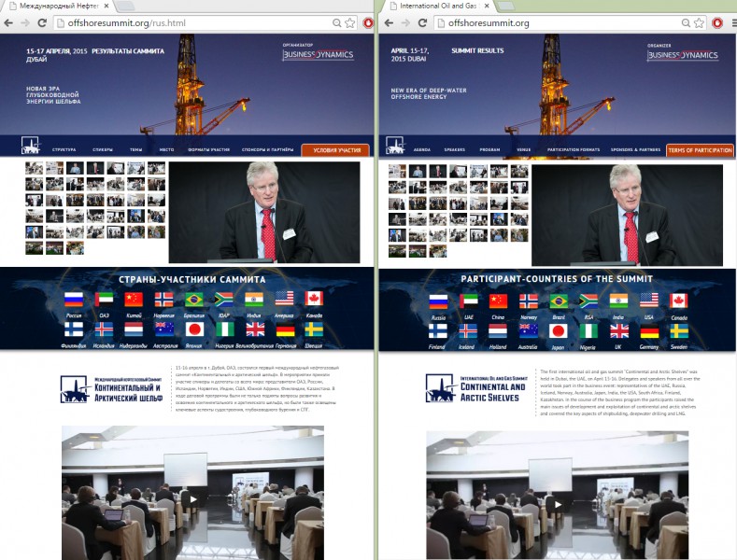
Task: Go forward in the English offshoresummit.org window
Action: click(405, 23)
